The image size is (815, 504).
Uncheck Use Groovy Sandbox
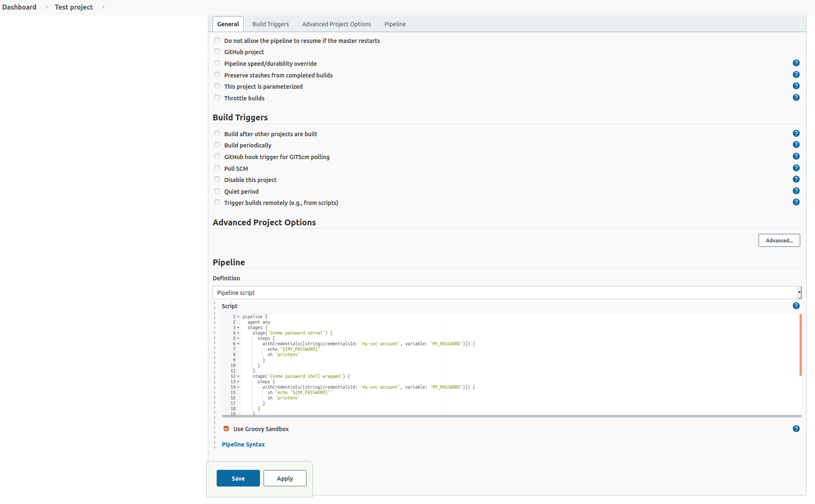(x=226, y=429)
